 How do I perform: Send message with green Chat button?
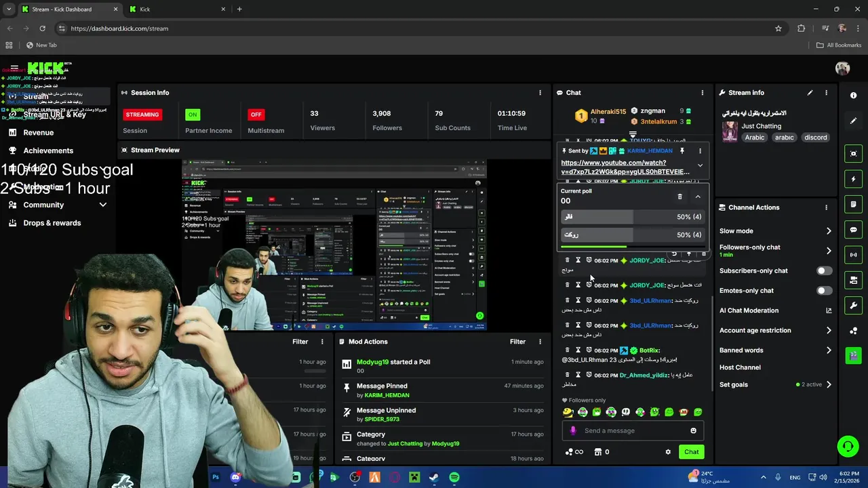692,452
